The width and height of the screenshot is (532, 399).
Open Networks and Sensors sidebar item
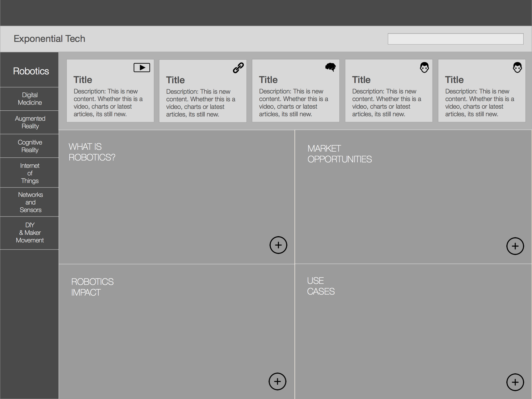pos(29,202)
